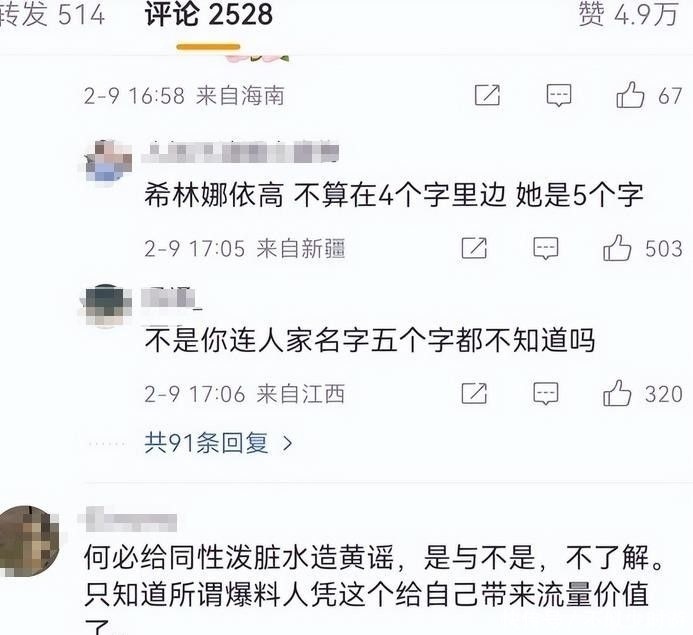Open blurred avatar of 希林娜依高 commenter

(x=109, y=161)
